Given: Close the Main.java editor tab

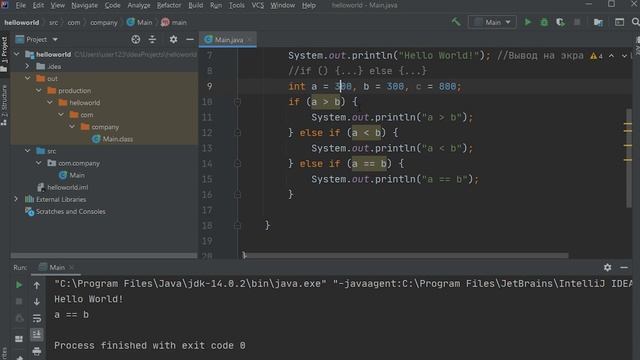Looking at the screenshot, I should coord(249,40).
